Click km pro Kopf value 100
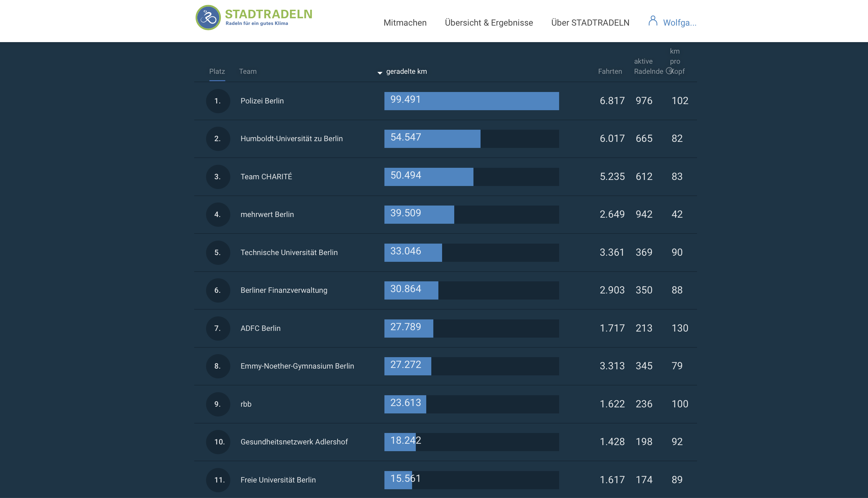The height and width of the screenshot is (498, 868). coord(680,404)
